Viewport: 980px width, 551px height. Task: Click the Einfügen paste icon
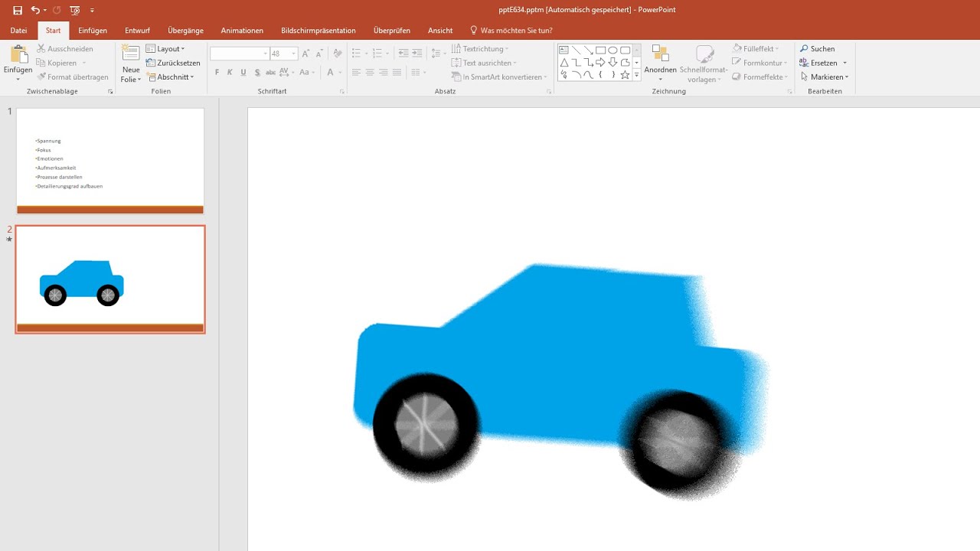[18, 55]
